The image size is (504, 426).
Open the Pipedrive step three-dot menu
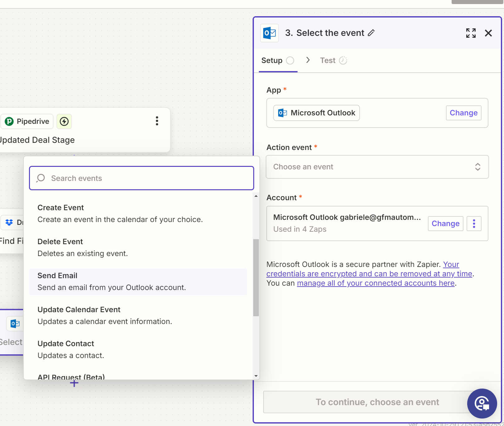[x=157, y=121]
